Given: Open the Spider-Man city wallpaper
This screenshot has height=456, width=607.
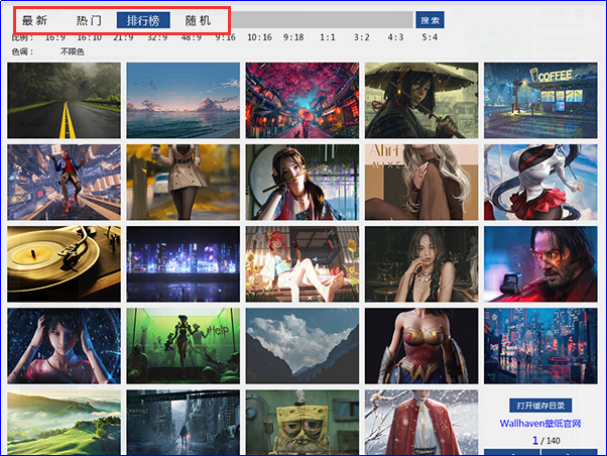Looking at the screenshot, I should coord(64,182).
